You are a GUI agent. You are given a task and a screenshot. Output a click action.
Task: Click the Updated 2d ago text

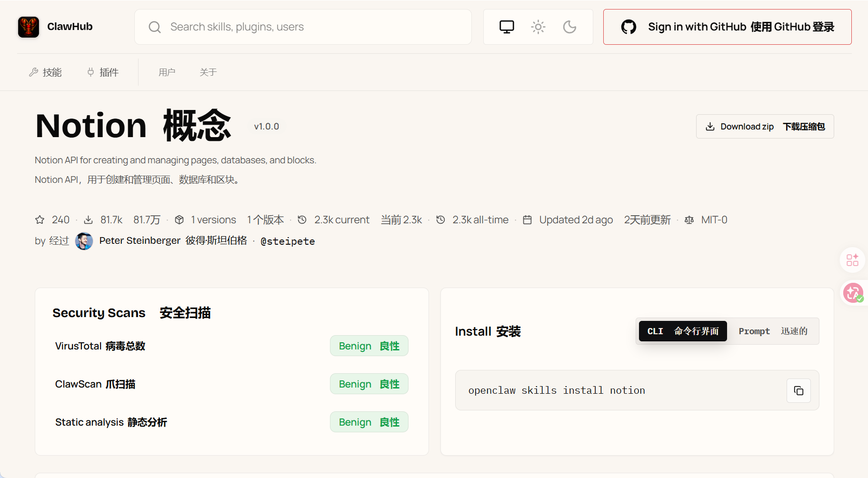point(576,220)
